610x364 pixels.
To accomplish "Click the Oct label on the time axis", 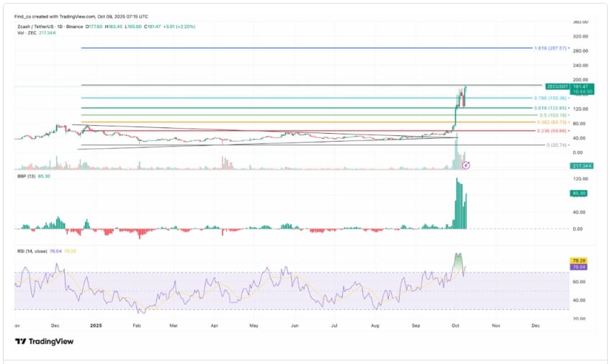I will [455, 326].
